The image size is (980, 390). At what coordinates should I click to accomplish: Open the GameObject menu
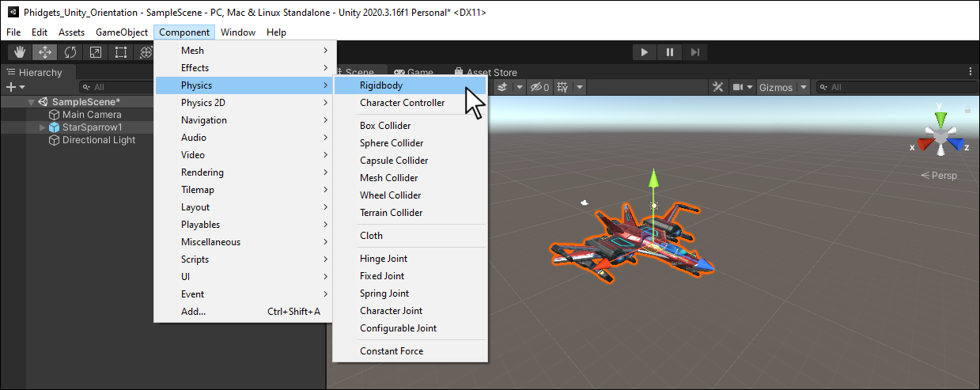[x=122, y=32]
